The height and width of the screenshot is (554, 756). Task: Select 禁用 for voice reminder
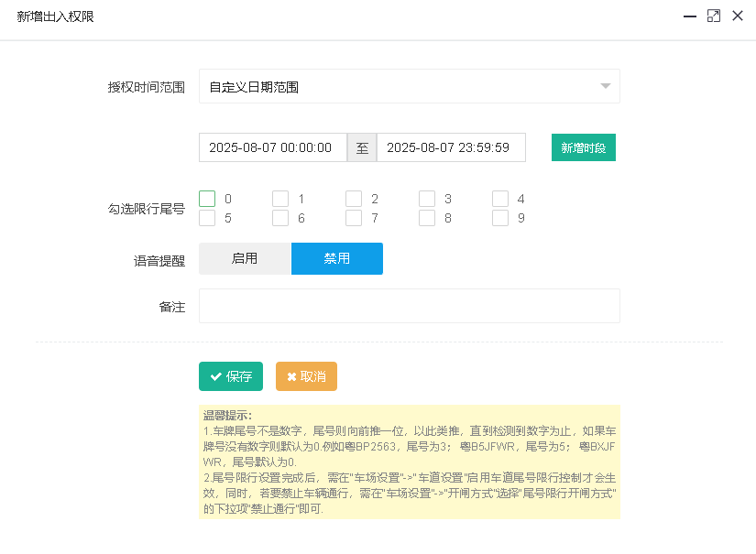click(337, 259)
